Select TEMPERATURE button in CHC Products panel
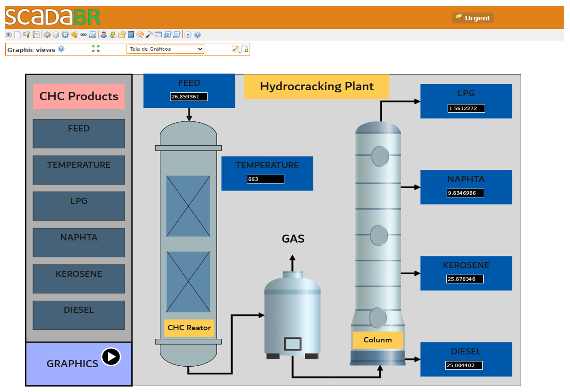Viewport: 570px width, 392px height. point(79,170)
